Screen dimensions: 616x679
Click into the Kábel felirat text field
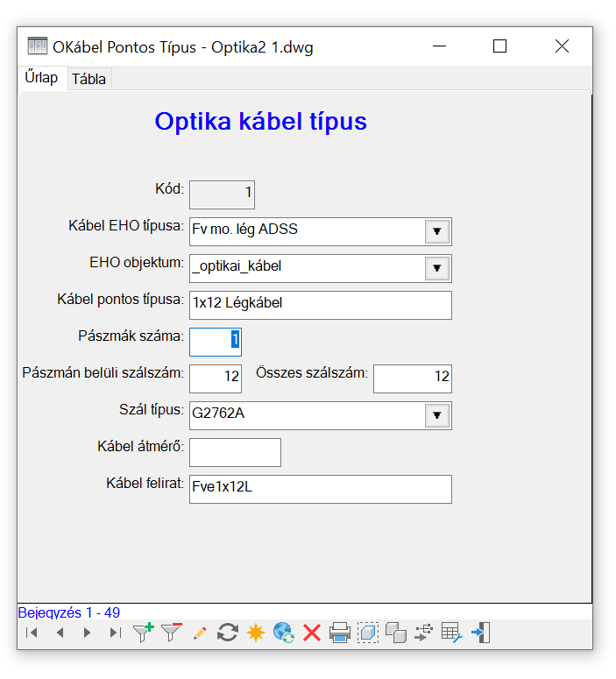tap(320, 489)
